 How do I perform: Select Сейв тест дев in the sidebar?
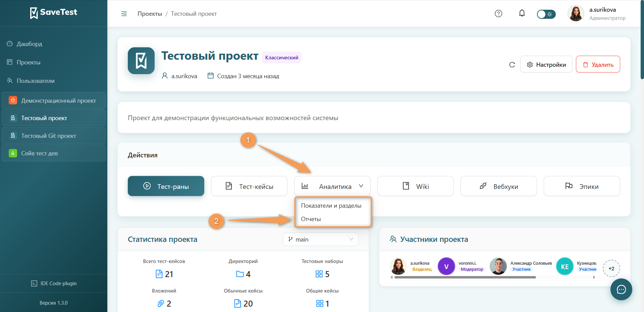pyautogui.click(x=54, y=153)
